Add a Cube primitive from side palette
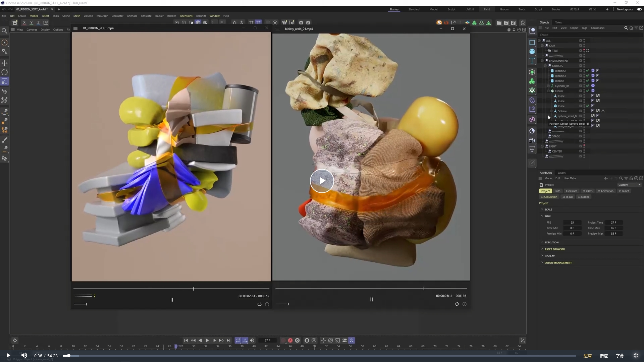 click(532, 52)
